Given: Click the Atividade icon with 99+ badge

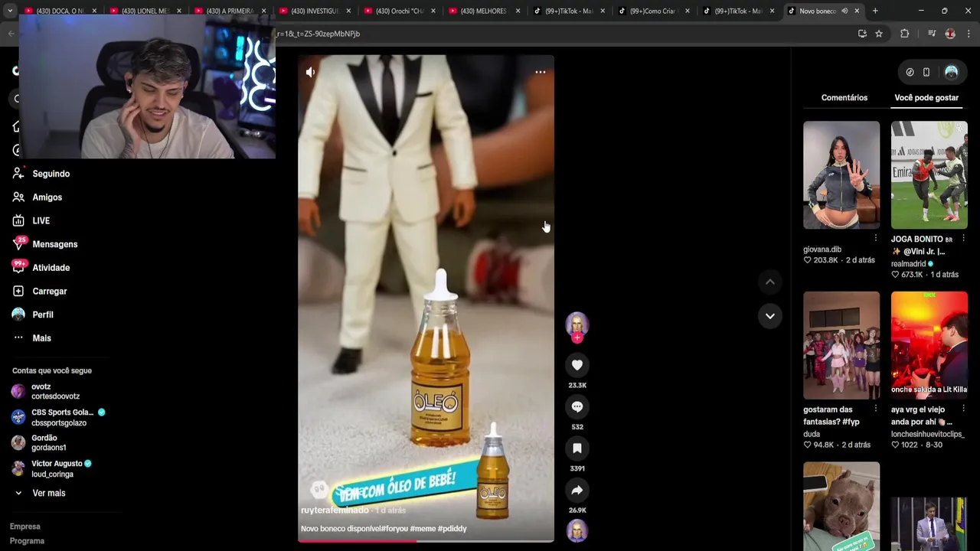Looking at the screenshot, I should click(18, 268).
